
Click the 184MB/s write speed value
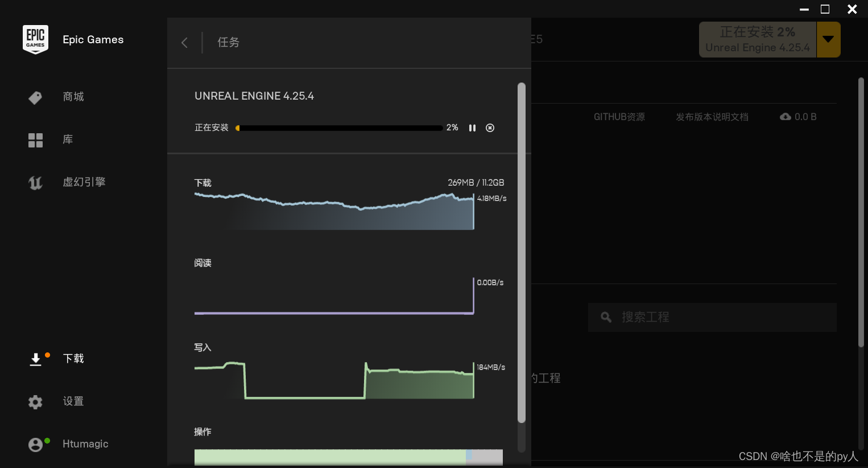pyautogui.click(x=491, y=367)
